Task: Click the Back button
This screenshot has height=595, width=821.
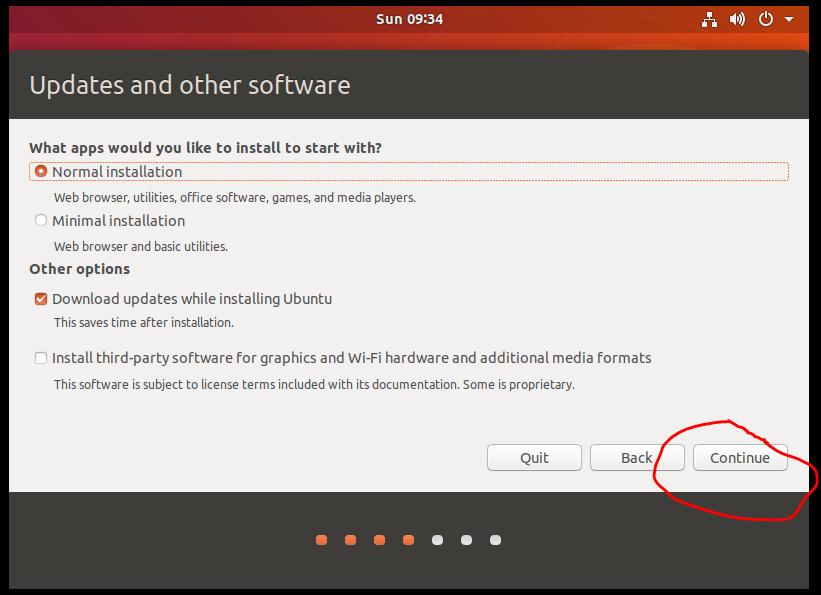Action: pyautogui.click(x=637, y=457)
